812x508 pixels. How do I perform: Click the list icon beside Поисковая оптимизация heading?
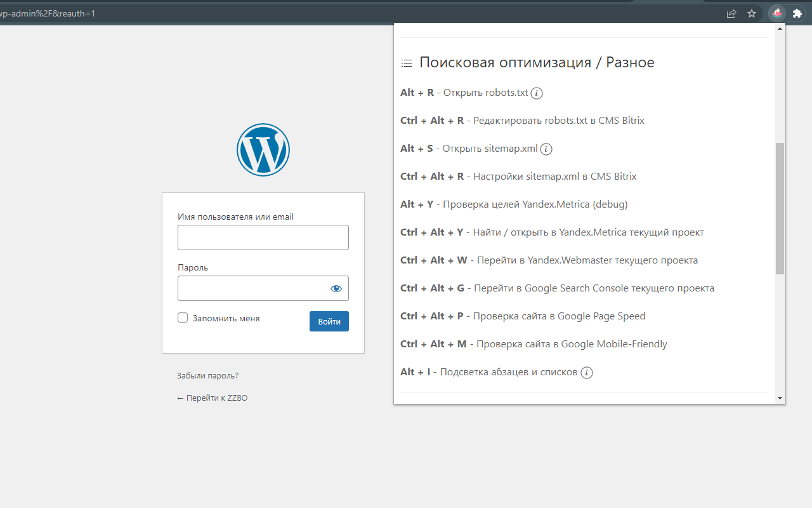(x=407, y=63)
